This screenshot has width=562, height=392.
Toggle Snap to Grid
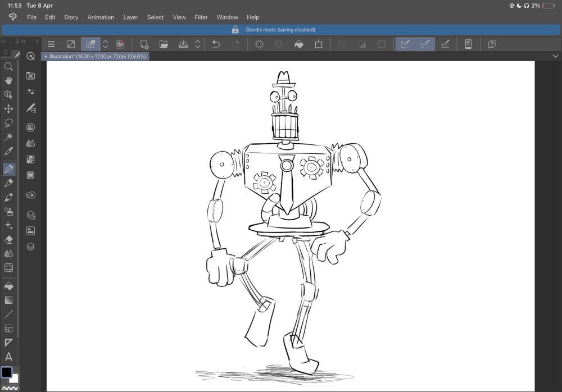tap(445, 44)
